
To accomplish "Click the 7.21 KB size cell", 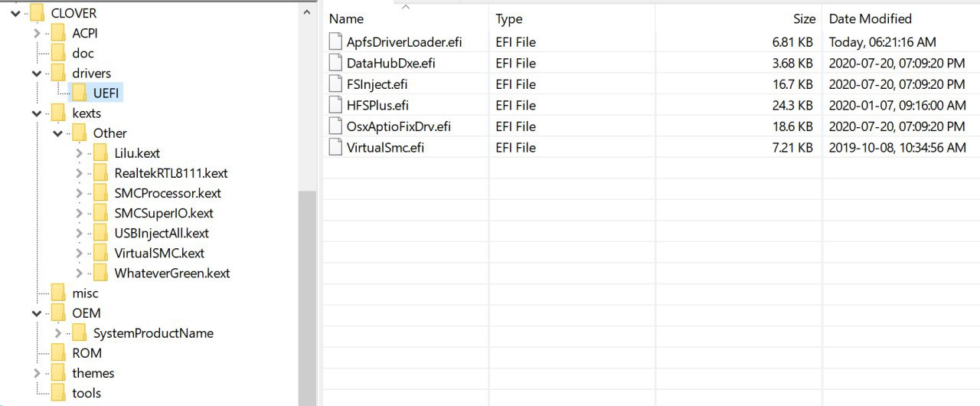I will (x=793, y=147).
